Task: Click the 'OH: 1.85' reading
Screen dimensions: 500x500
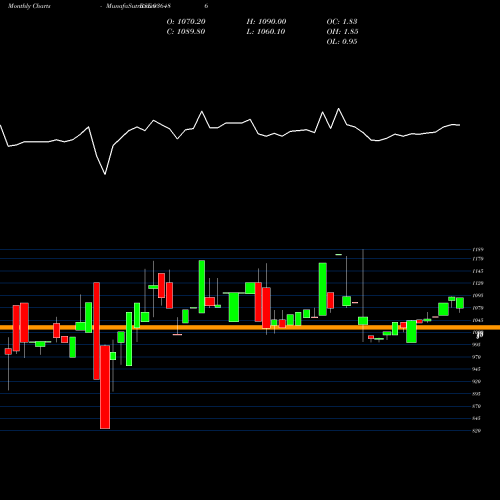Action: (342, 32)
